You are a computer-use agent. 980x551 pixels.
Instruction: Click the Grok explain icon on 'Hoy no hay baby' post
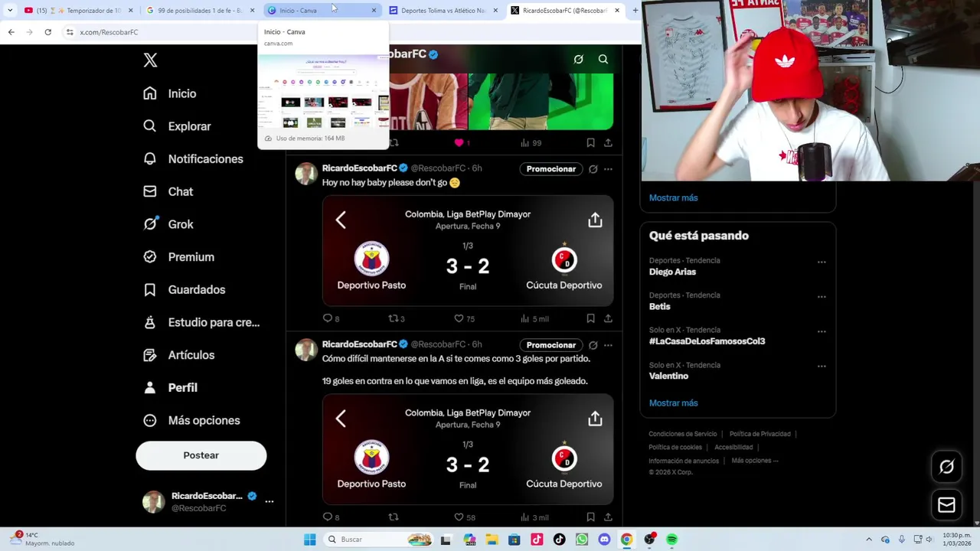(593, 169)
